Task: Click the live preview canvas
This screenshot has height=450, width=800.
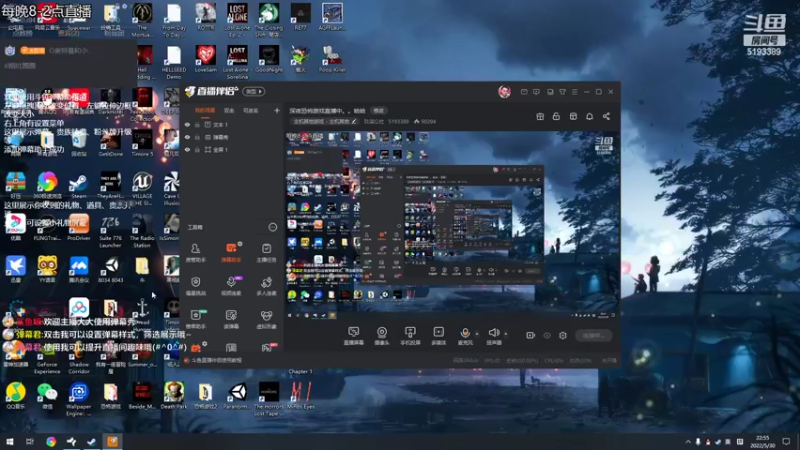Action: point(451,226)
